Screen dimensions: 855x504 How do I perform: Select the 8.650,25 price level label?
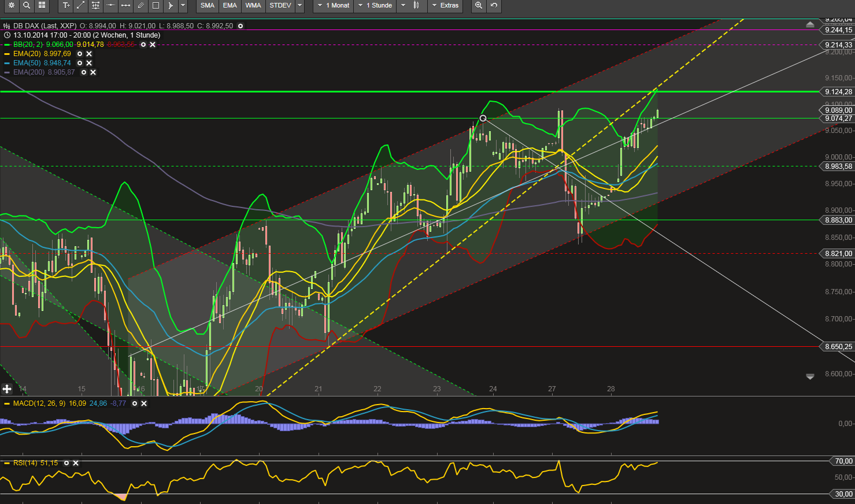pyautogui.click(x=838, y=347)
